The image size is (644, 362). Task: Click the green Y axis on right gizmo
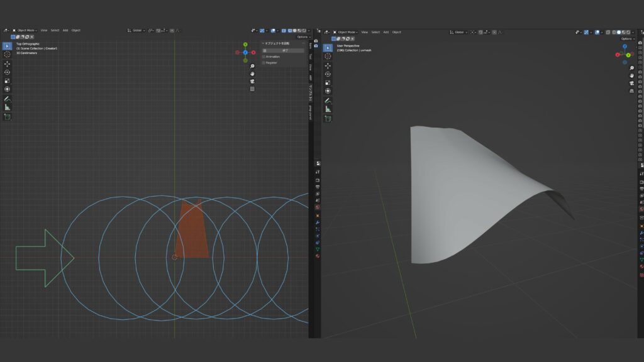click(628, 55)
